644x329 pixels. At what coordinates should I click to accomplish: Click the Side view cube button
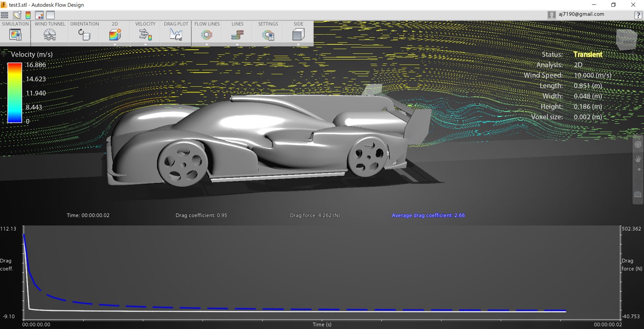coord(298,35)
